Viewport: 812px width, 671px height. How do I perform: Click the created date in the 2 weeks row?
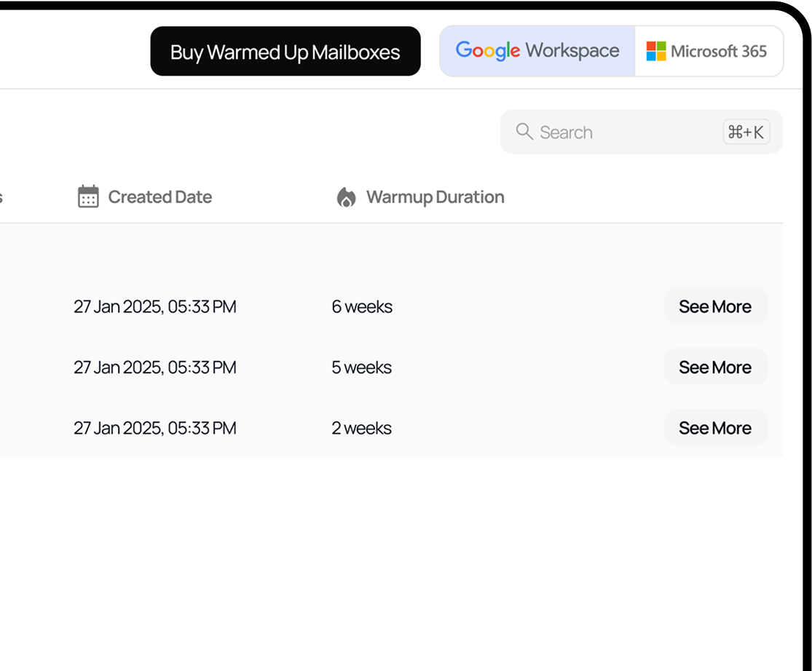click(155, 429)
